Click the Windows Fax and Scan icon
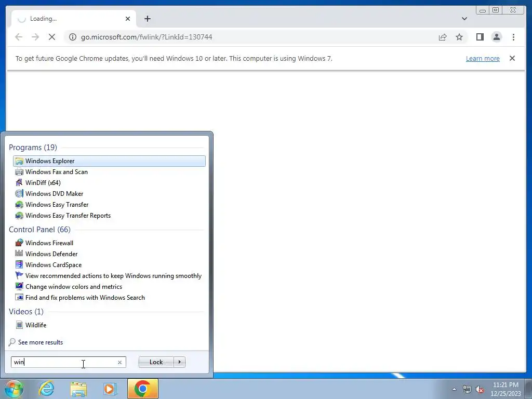 click(x=19, y=171)
